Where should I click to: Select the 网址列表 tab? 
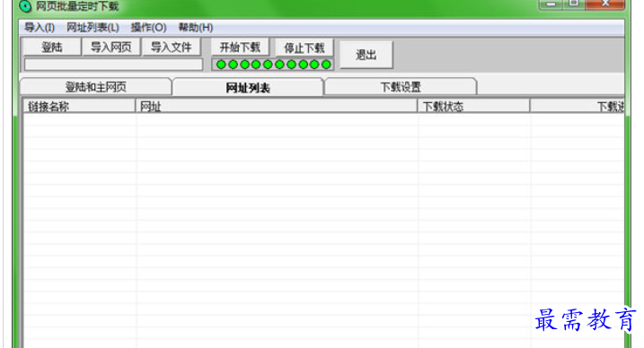[x=248, y=87]
